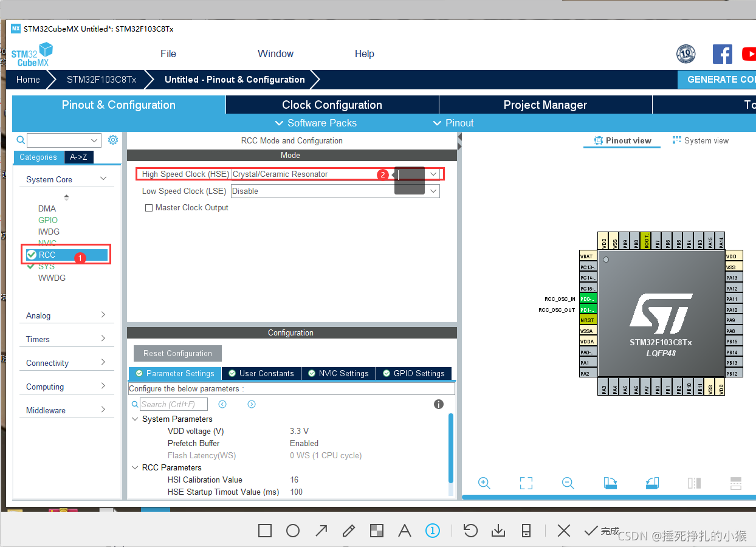
Task: Open the Pinout dropdown menu
Action: pos(453,123)
